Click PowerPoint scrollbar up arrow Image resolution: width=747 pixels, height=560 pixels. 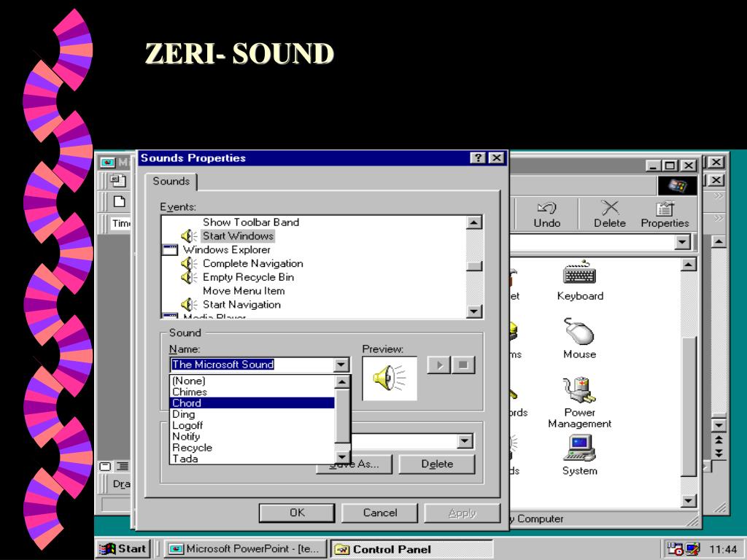(x=719, y=242)
